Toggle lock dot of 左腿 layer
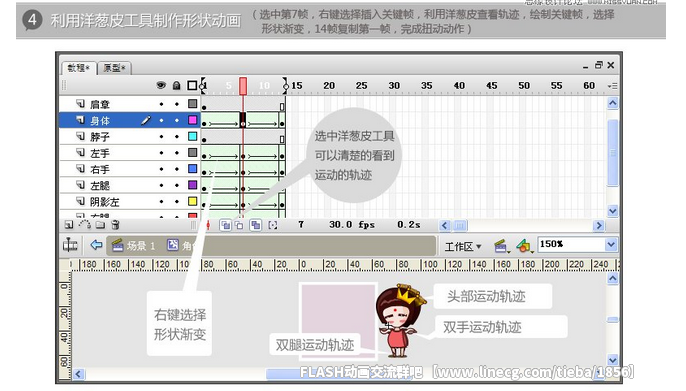The height and width of the screenshot is (391, 686). tap(177, 185)
